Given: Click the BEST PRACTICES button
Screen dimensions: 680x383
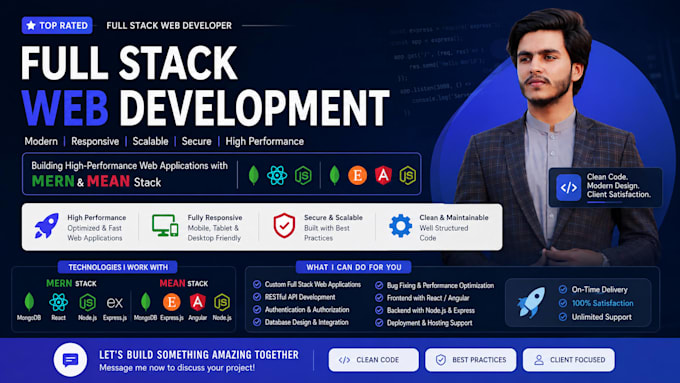Looking at the screenshot, I should (471, 360).
